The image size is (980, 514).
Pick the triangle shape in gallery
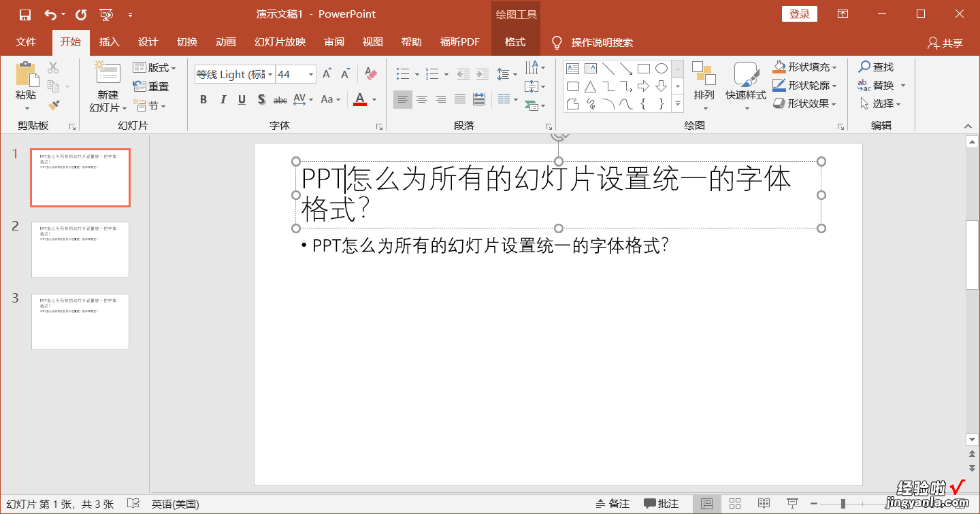pyautogui.click(x=590, y=86)
